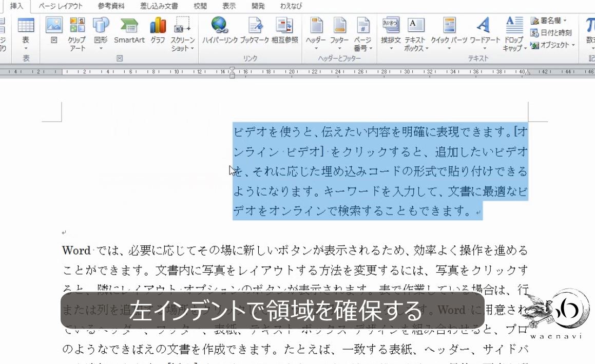Expand the 署名欄 dropdown arrow
The height and width of the screenshot is (364, 595).
click(x=565, y=21)
